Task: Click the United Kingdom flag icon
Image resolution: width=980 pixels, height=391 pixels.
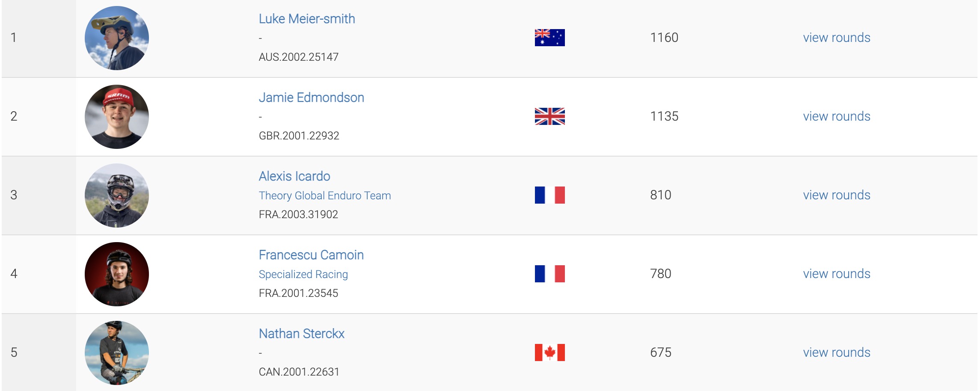Action: tap(549, 116)
